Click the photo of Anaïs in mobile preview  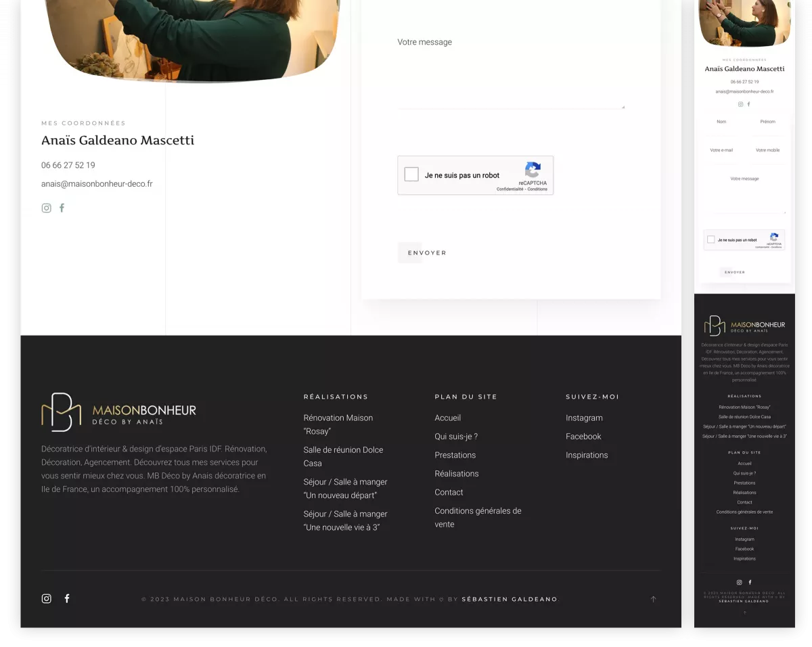click(744, 22)
